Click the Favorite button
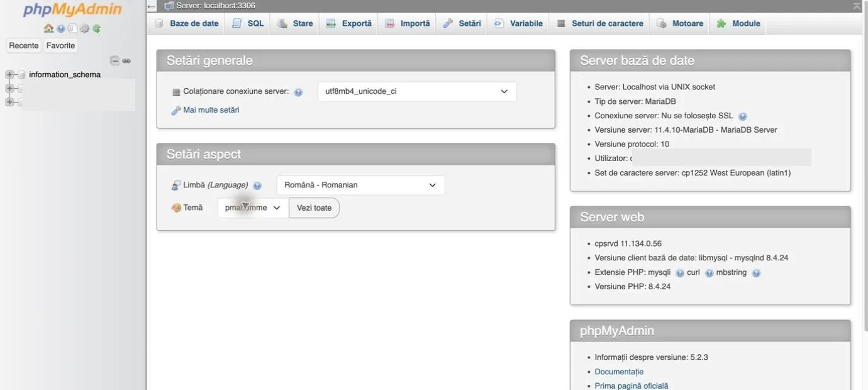This screenshot has height=390, width=868. click(x=60, y=45)
